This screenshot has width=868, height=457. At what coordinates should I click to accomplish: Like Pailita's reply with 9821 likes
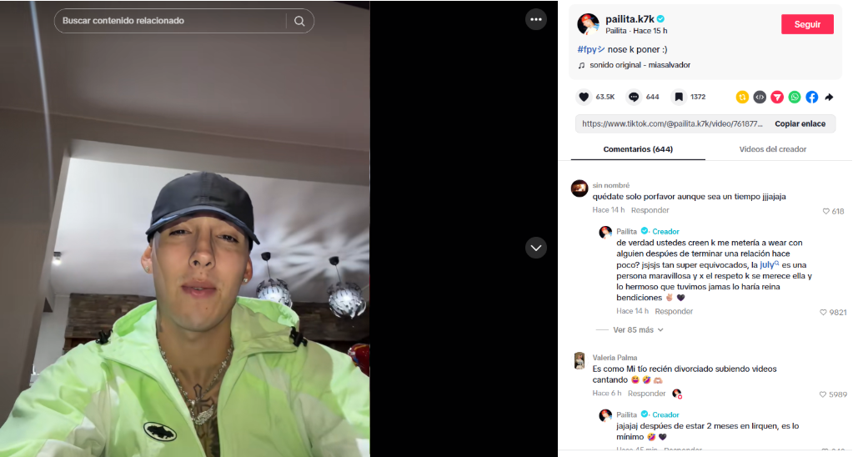[823, 313]
